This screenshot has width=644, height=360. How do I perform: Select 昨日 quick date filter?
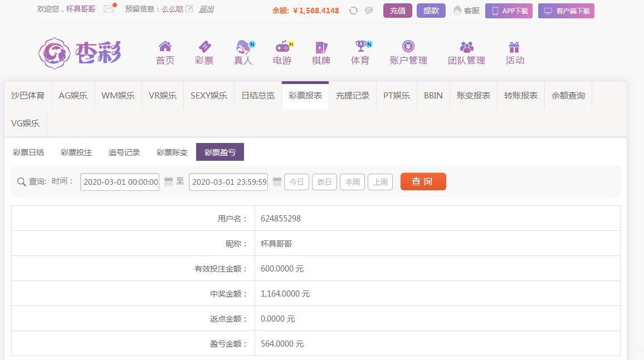click(x=324, y=182)
